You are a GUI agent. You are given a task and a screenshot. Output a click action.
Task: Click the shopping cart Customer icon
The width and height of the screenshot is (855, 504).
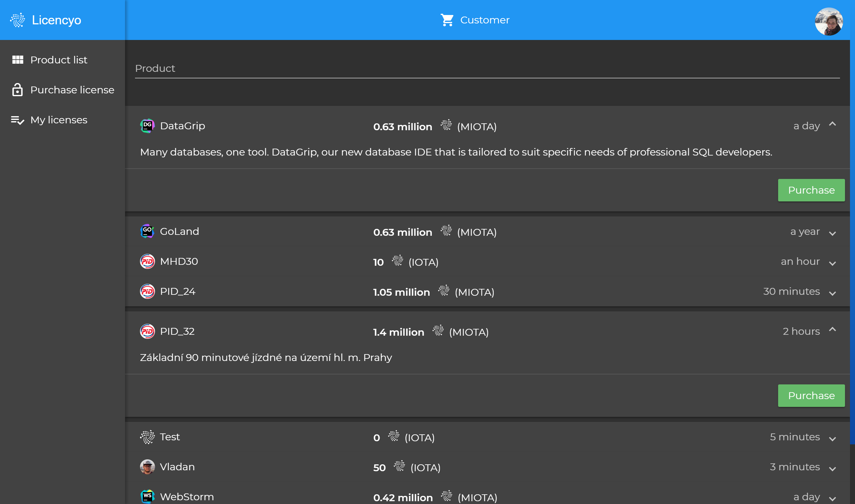pos(447,20)
